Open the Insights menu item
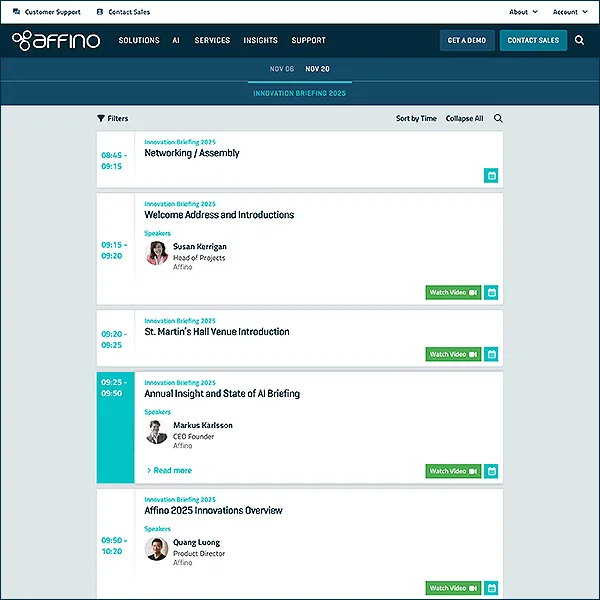The height and width of the screenshot is (600, 600). [260, 41]
